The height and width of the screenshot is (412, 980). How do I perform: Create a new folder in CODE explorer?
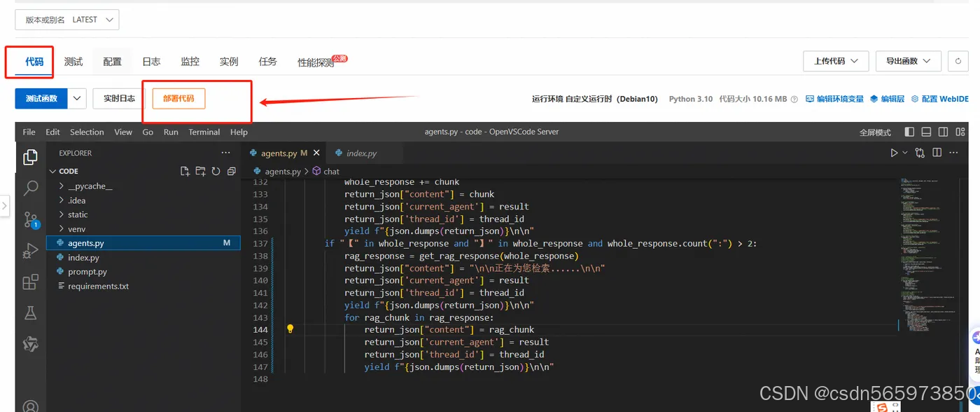click(x=200, y=171)
